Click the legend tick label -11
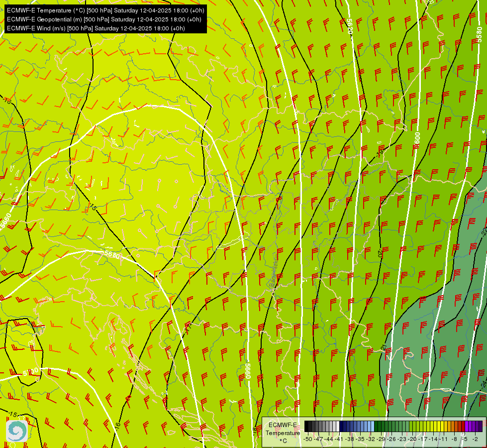This screenshot has height=448, width=487. coord(444,439)
